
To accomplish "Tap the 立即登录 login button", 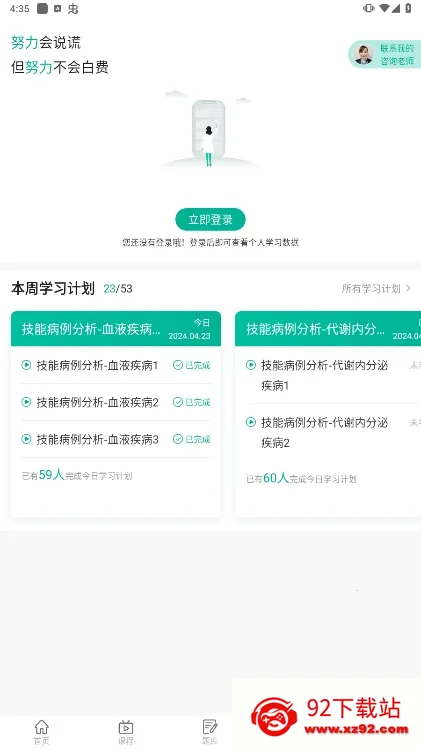I will [210, 220].
